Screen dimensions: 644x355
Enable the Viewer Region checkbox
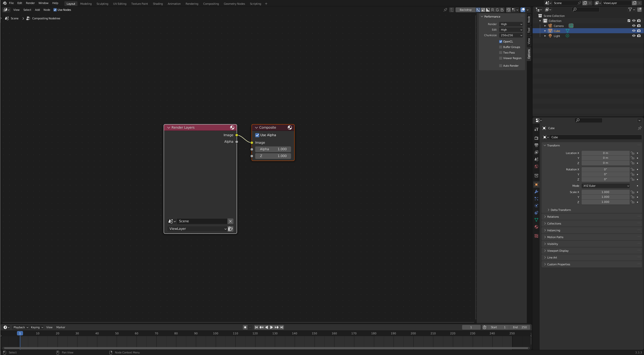pos(501,58)
